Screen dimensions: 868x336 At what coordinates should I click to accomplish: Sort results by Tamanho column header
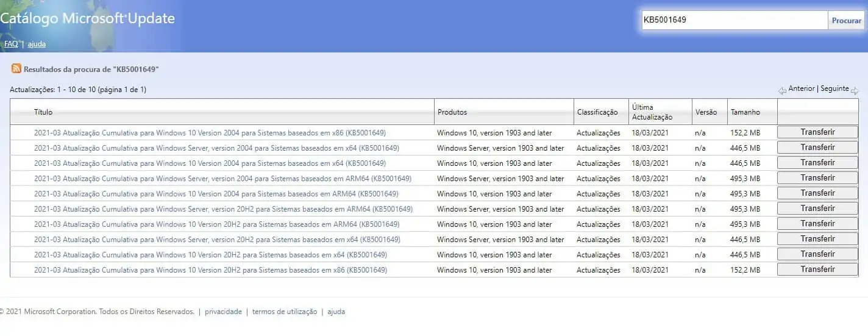click(745, 112)
